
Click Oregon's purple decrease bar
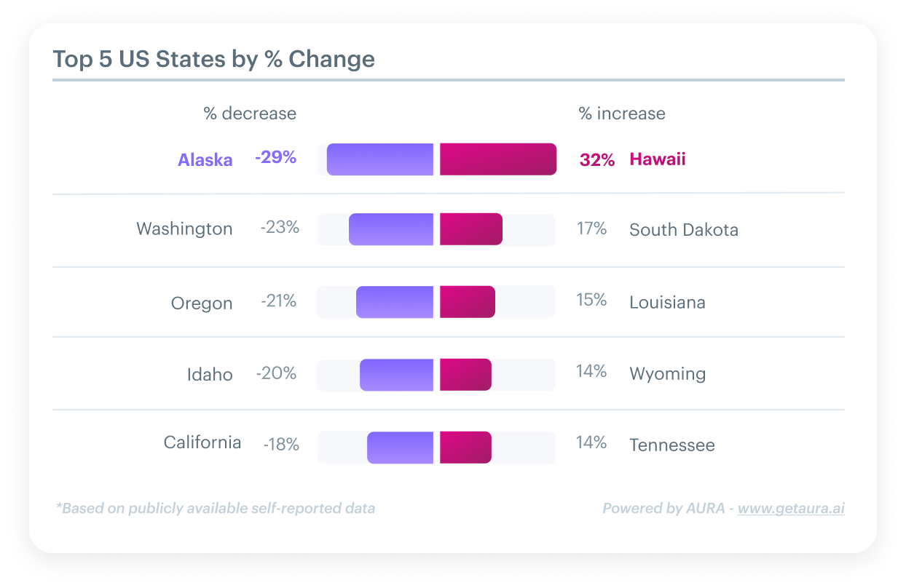pyautogui.click(x=395, y=302)
